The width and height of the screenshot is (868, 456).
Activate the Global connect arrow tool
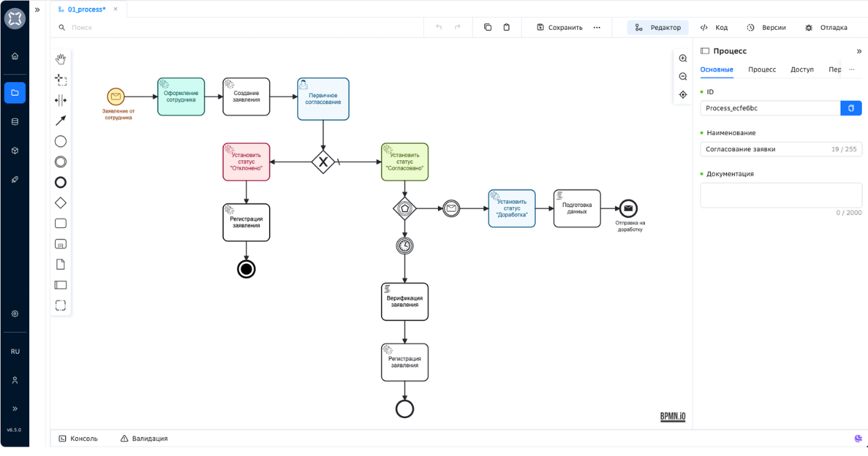(x=60, y=121)
